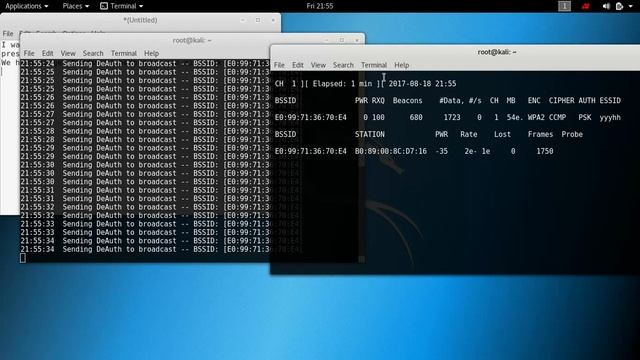Open Help menu in deauth terminal window
This screenshot has width=640, height=360.
click(151, 53)
